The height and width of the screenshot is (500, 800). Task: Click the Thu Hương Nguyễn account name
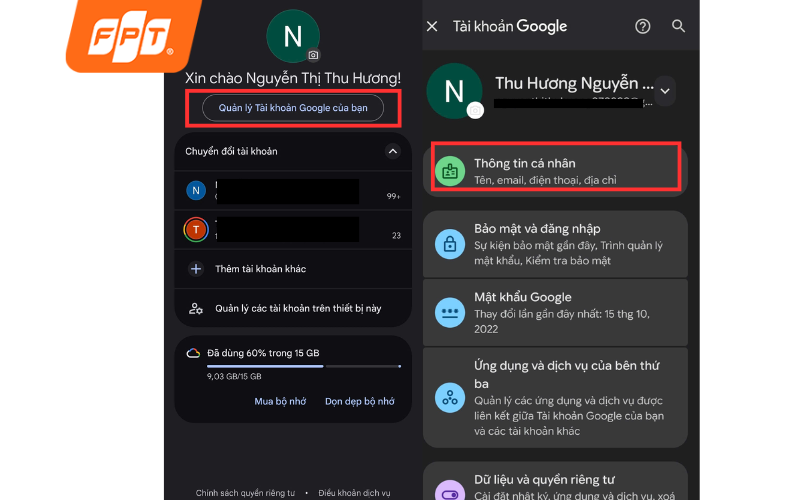click(x=574, y=83)
